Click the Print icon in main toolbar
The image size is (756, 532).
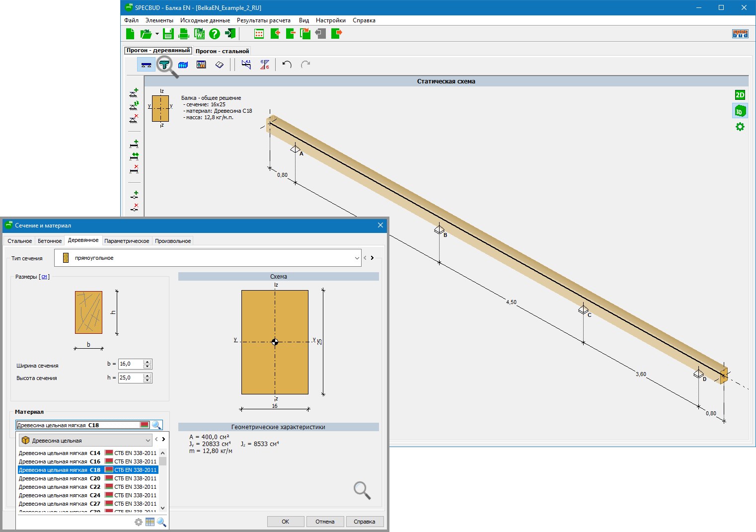point(184,34)
